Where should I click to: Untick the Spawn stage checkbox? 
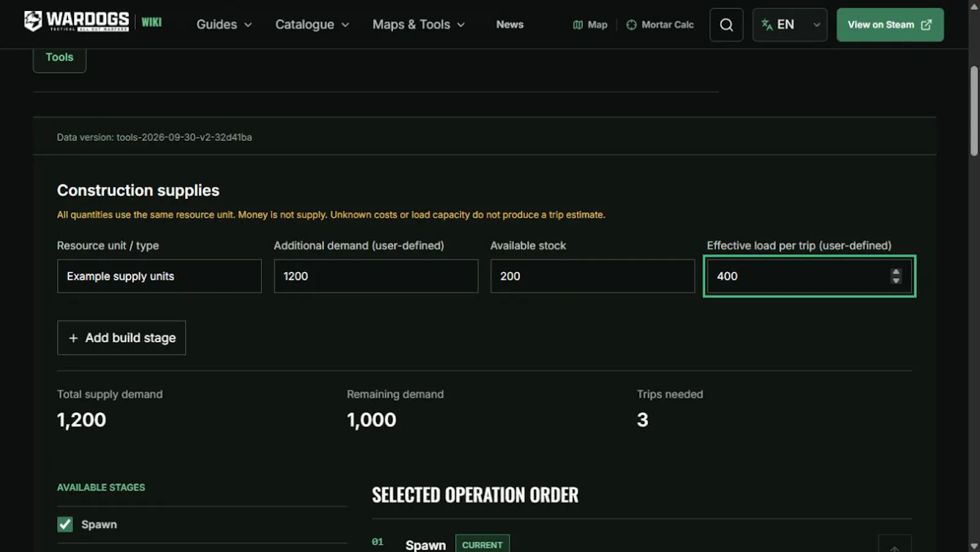point(65,524)
